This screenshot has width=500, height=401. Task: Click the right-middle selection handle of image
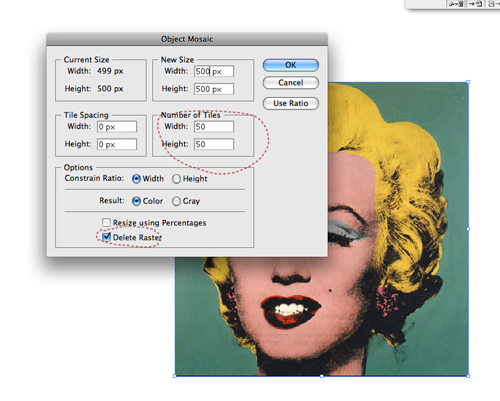click(468, 229)
